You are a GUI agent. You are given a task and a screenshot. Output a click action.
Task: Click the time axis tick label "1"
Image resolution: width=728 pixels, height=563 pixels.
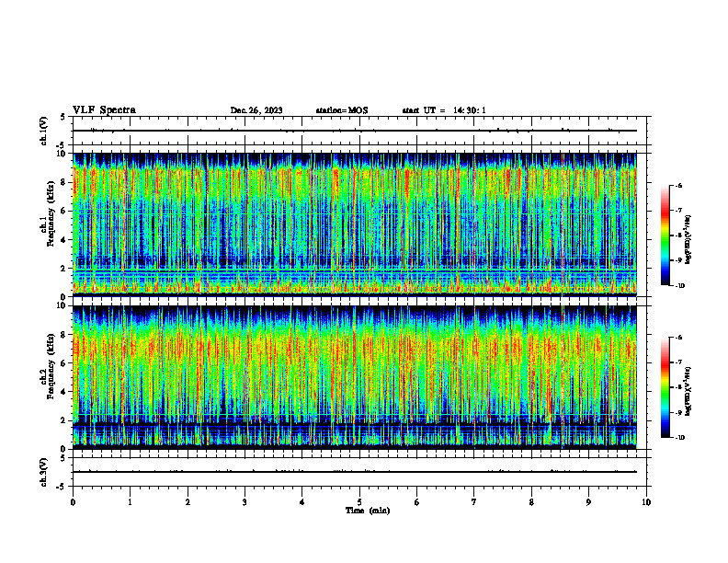130,502
